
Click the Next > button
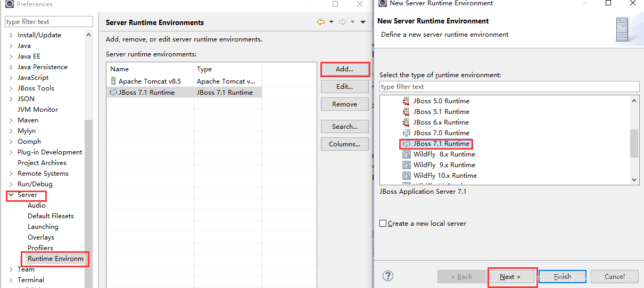pos(510,277)
